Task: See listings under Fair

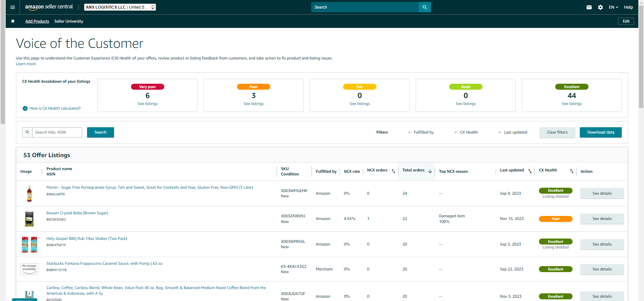Action: point(360,104)
